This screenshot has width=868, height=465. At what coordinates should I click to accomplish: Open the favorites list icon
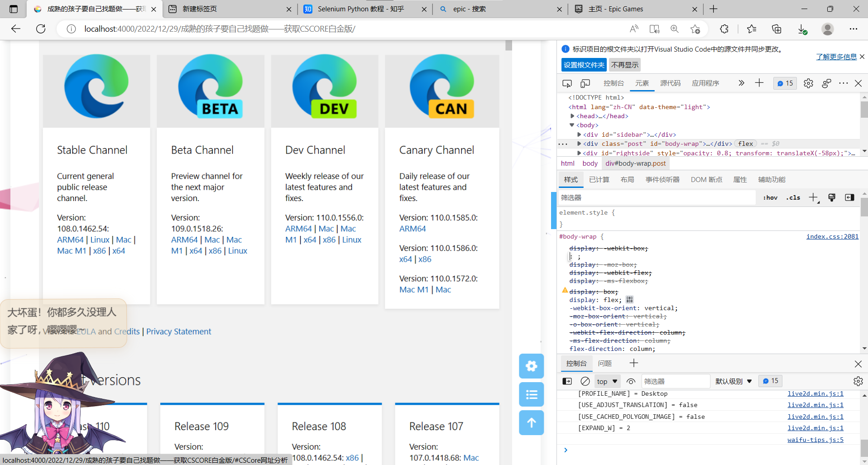752,29
